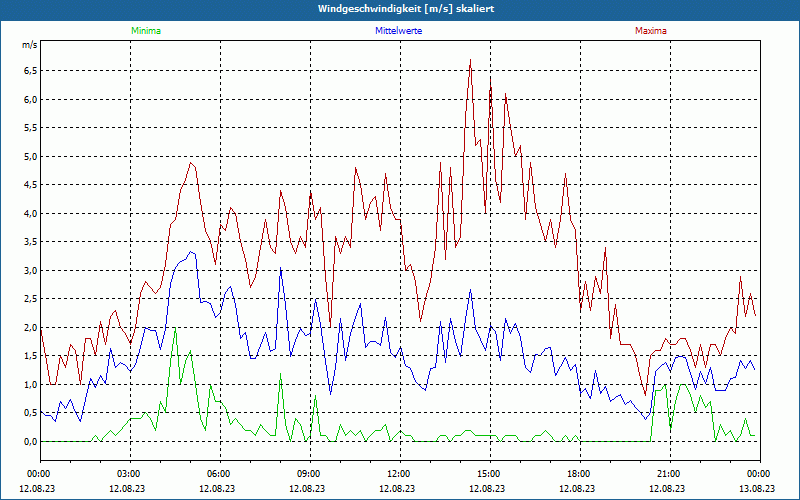The width and height of the screenshot is (800, 500).
Task: Click the 0,5 y-axis value
Action: (x=30, y=413)
